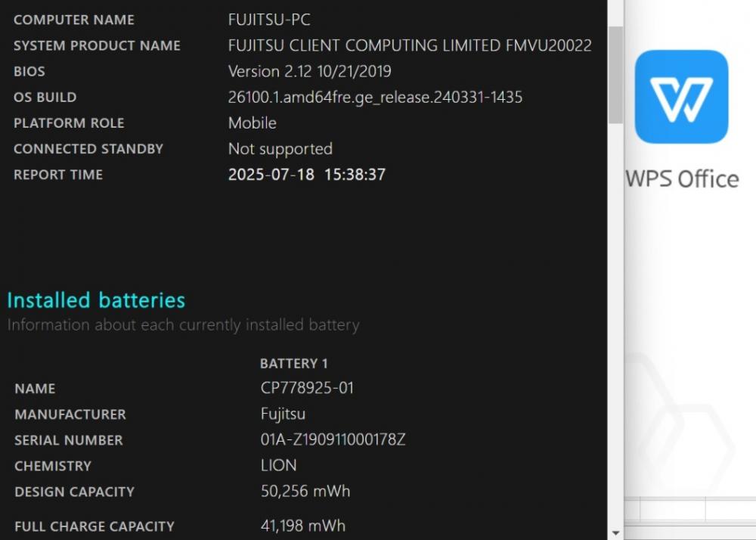Click the MANUFACTURER row label
This screenshot has width=756, height=540.
click(70, 414)
